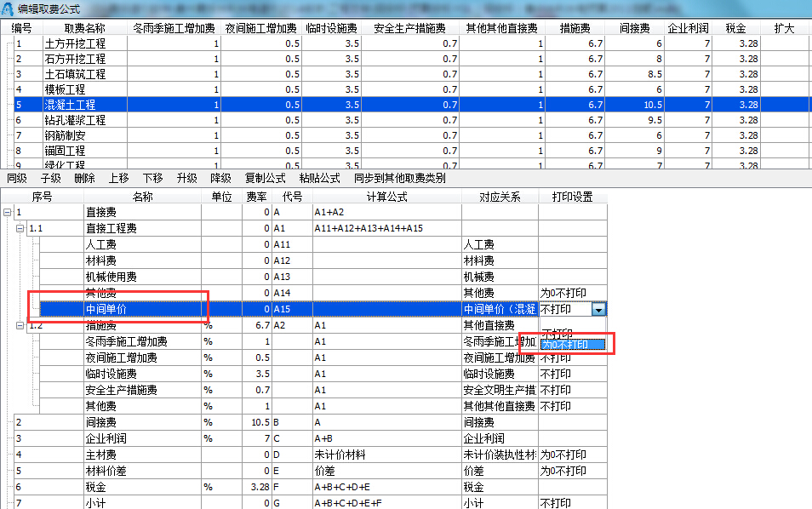This screenshot has width=812, height=509.
Task: Collapse the 1.2 措施费 node
Action: (x=20, y=325)
